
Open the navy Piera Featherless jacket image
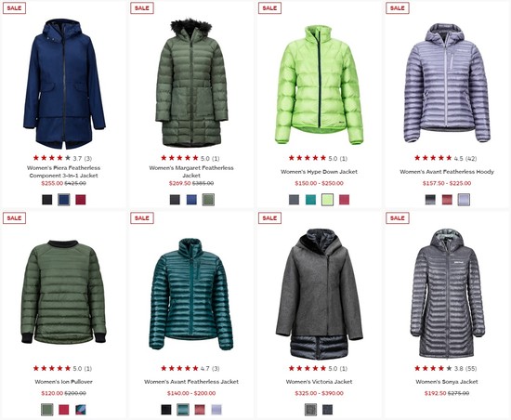tap(64, 84)
